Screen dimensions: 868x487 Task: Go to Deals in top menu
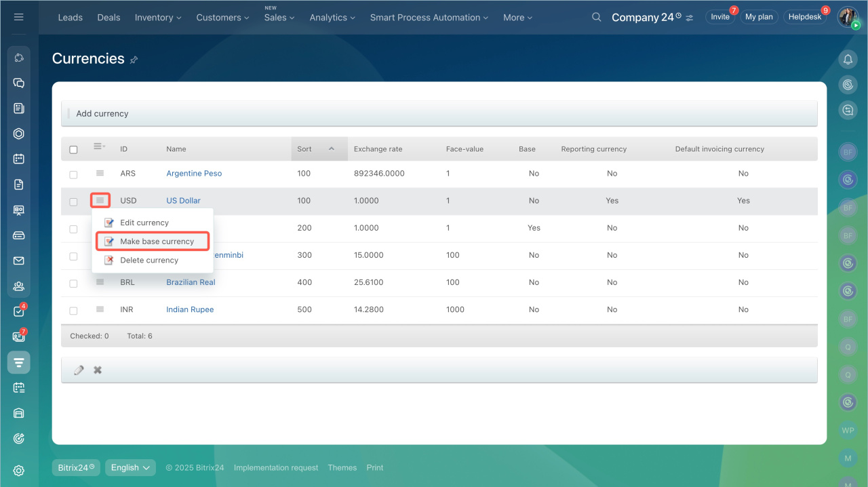click(x=108, y=18)
